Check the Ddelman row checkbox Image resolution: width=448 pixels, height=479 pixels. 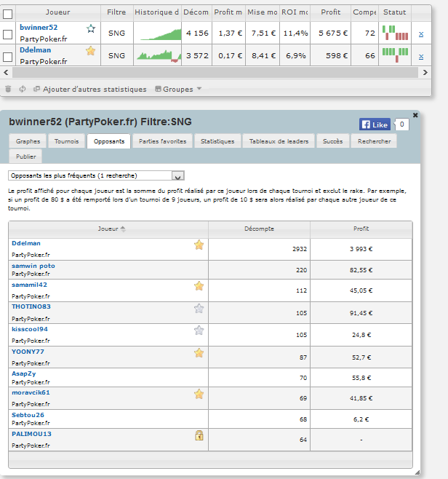[x=7, y=57]
